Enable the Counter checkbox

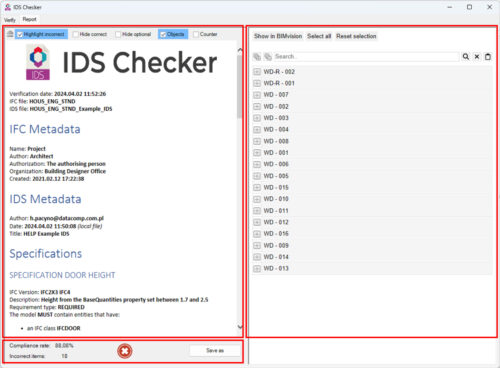[x=196, y=34]
